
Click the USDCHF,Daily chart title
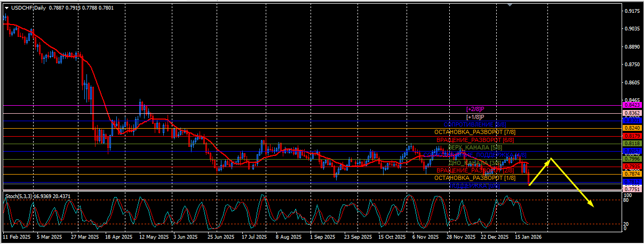28,7
